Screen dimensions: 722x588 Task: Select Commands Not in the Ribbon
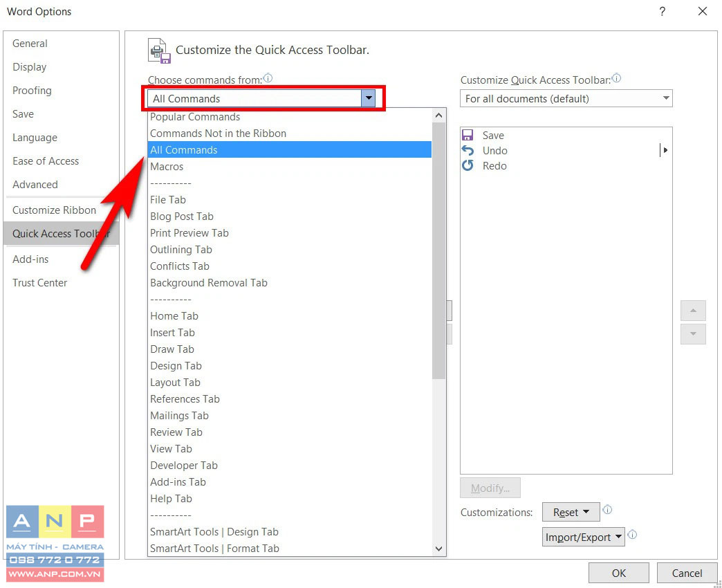pyautogui.click(x=290, y=134)
